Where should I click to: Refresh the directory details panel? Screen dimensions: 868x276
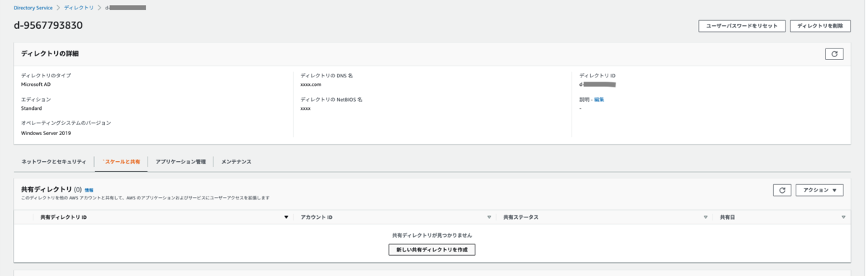pos(834,54)
